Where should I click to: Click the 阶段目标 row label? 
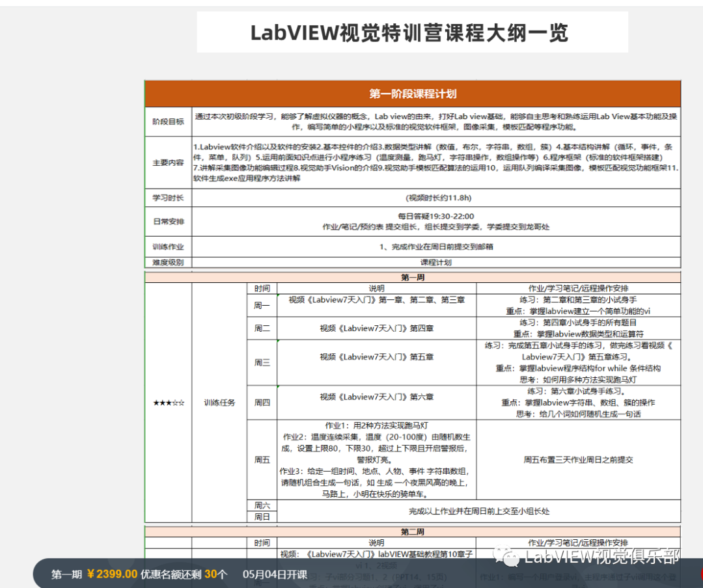click(168, 122)
